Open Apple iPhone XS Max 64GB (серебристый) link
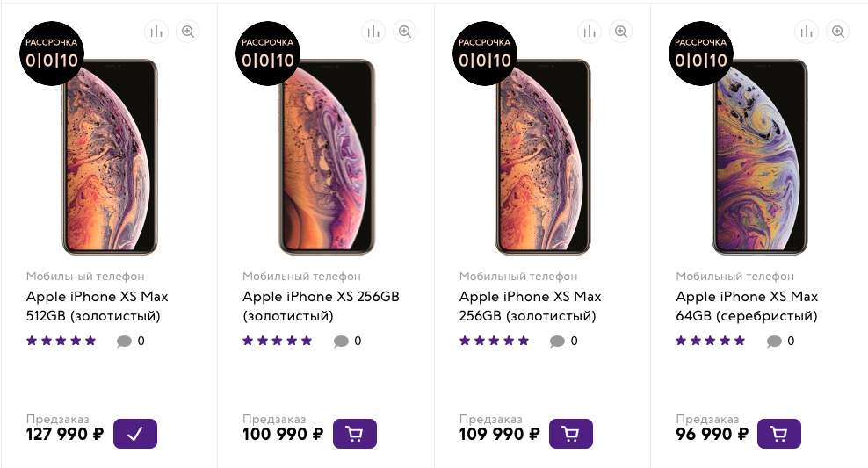 747,306
